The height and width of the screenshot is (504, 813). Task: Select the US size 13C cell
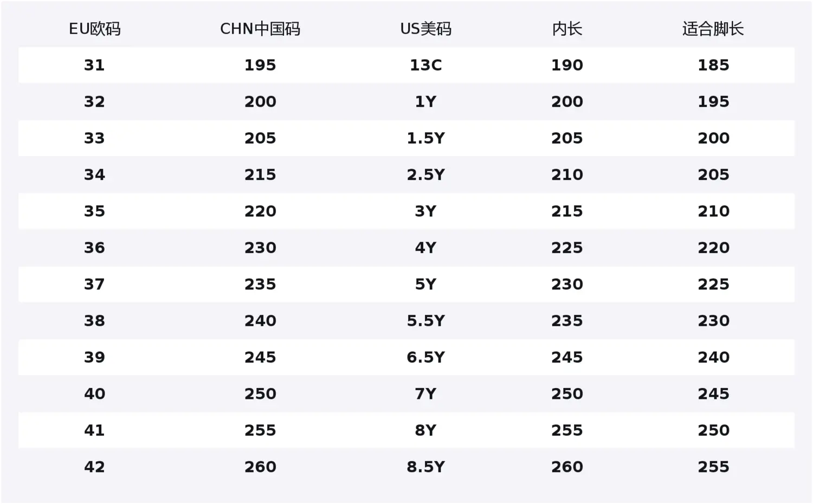[425, 65]
